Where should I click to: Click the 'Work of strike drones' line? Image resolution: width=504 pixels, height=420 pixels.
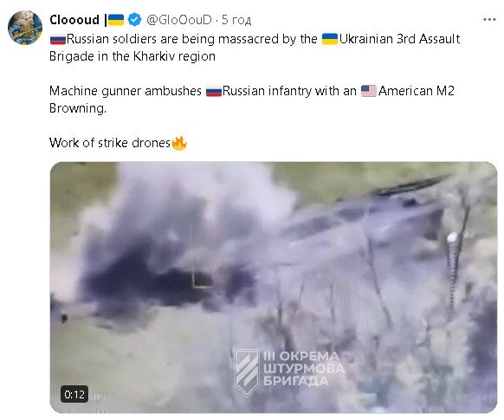click(x=110, y=143)
